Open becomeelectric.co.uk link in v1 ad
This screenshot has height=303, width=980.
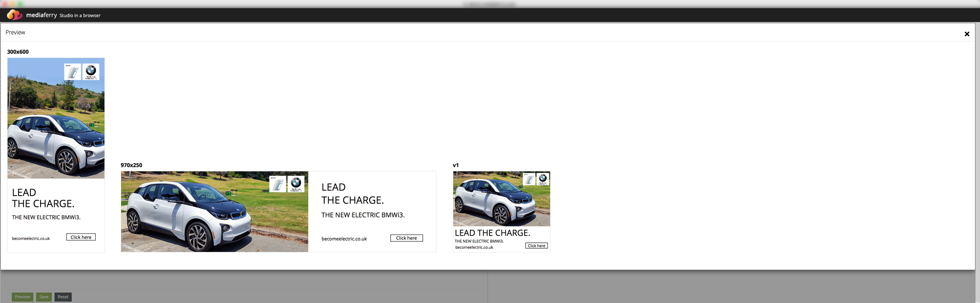coord(474,247)
